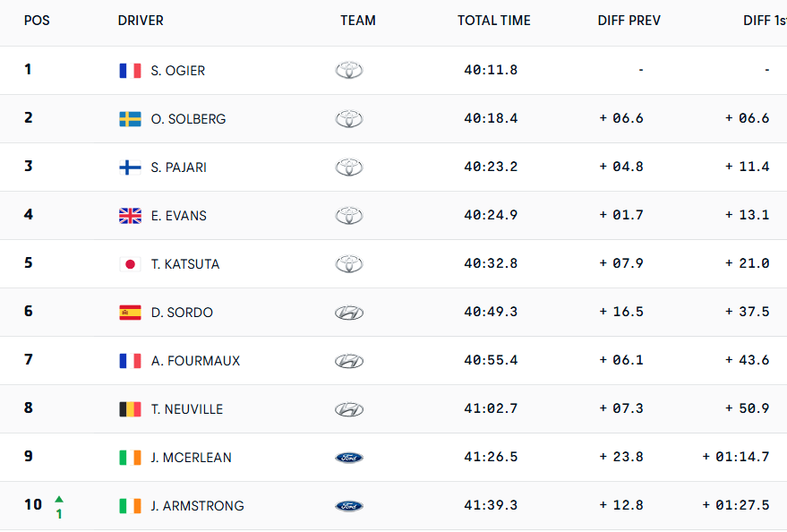Click the TEAM column header
Screen dimensions: 787x532
coord(358,21)
